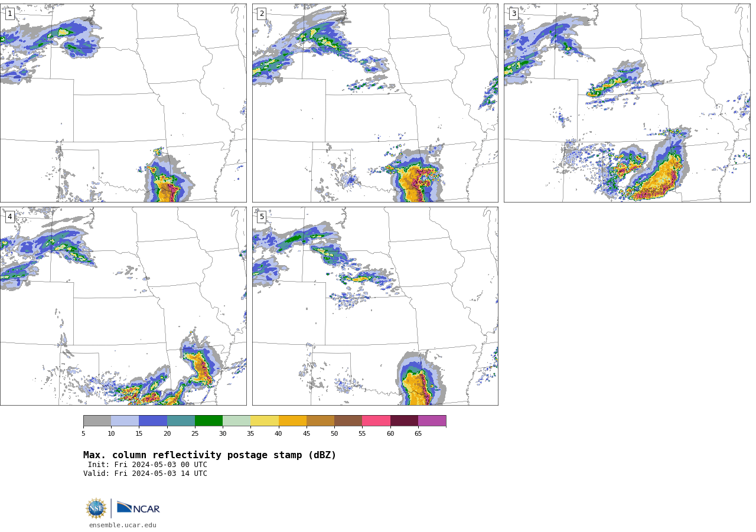Select the gray 5-10 dBZ swatch
The height and width of the screenshot is (532, 756).
(97, 421)
